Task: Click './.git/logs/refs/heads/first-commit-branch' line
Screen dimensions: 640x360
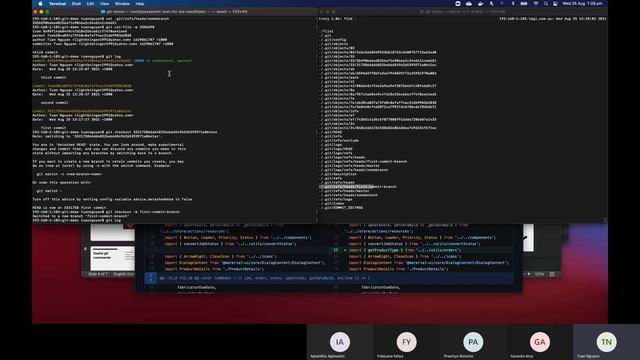Action: (363, 162)
